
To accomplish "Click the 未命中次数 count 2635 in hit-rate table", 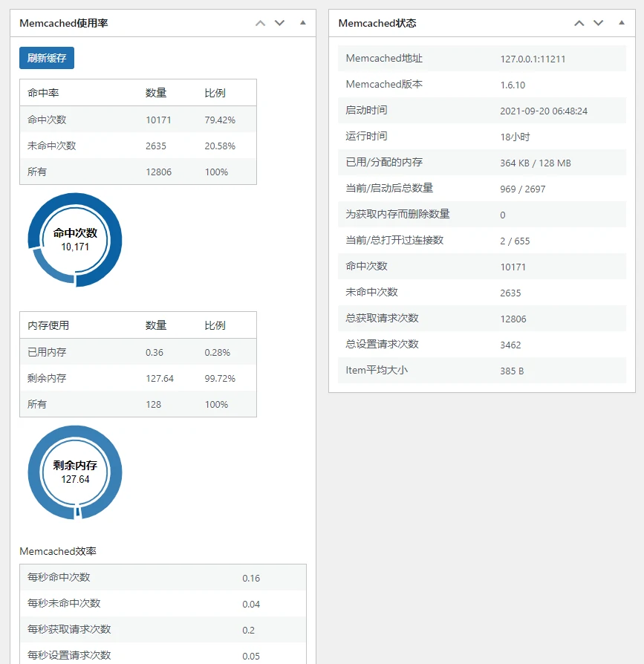I will point(156,146).
